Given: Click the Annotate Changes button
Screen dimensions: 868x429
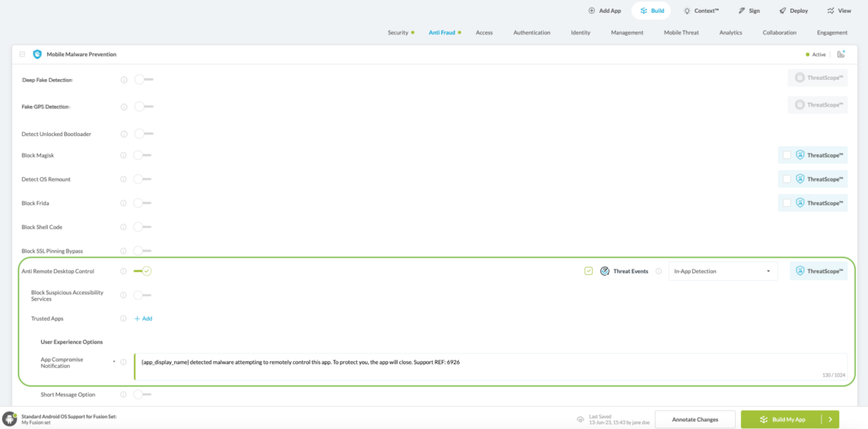Looking at the screenshot, I should pyautogui.click(x=695, y=419).
